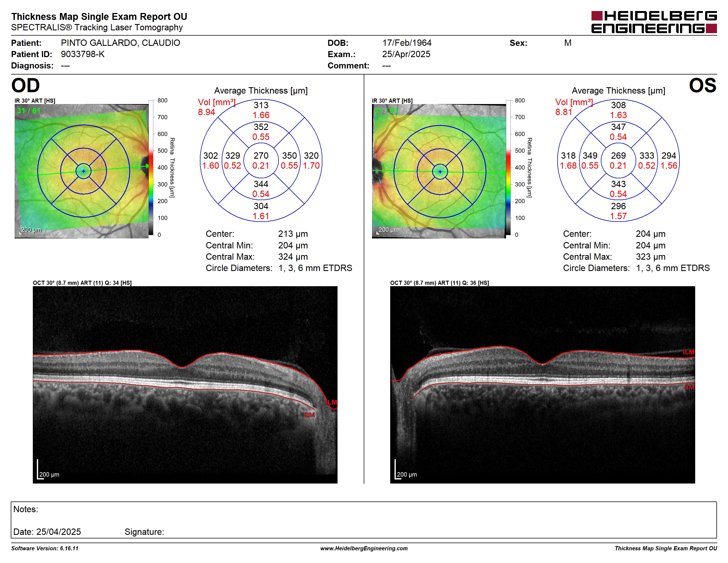Open the OS infrared fundus thickness map
The height and width of the screenshot is (563, 728).
coord(439,171)
